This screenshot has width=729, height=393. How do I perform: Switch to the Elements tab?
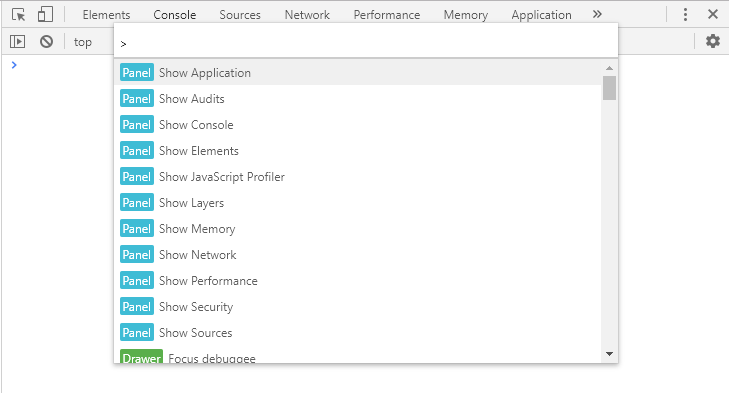[106, 15]
